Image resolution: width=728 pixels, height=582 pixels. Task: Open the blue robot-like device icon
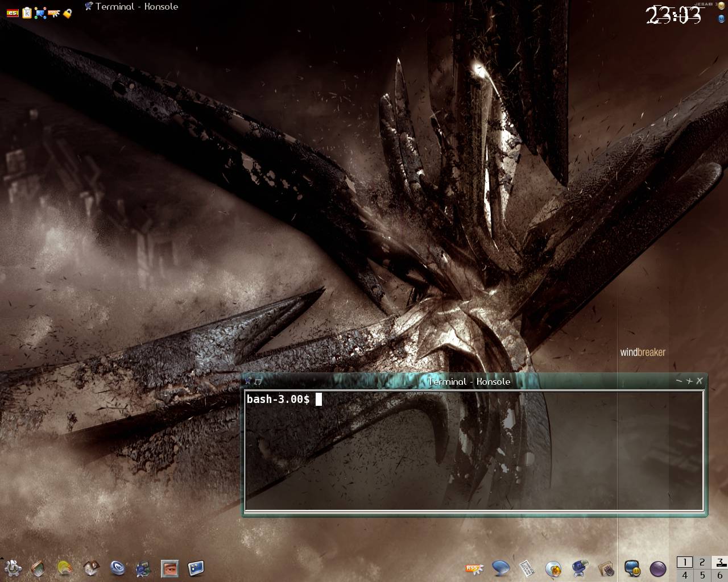(580, 568)
